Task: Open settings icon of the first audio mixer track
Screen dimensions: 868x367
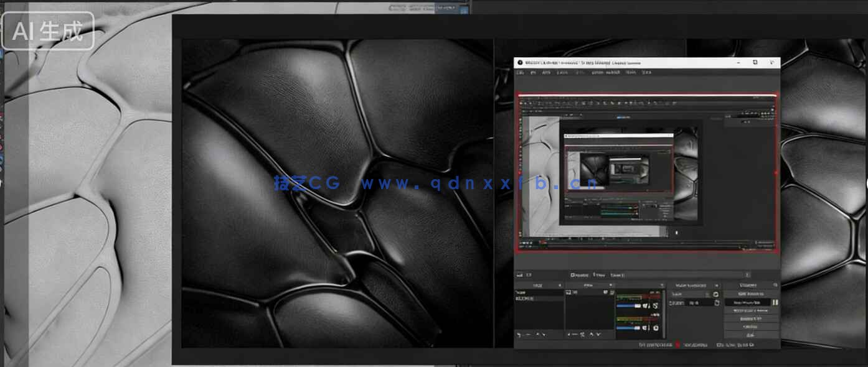Action: pyautogui.click(x=656, y=305)
